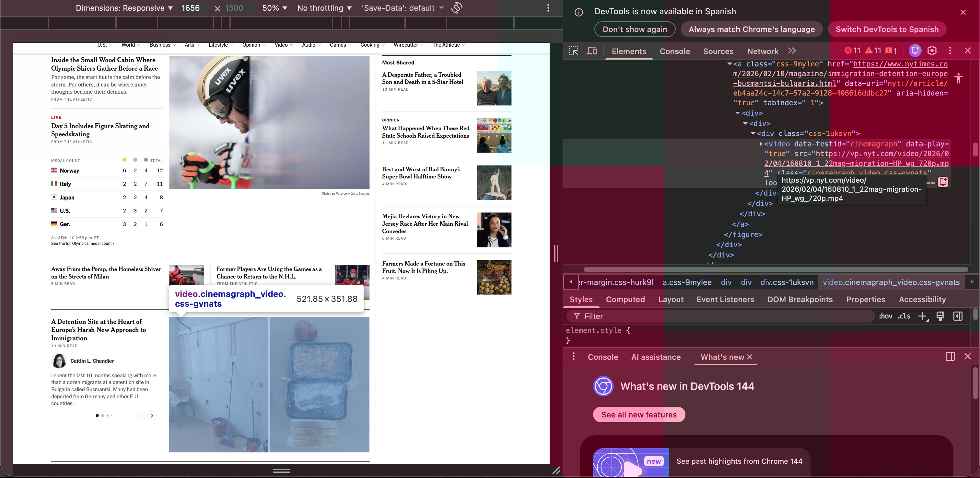The width and height of the screenshot is (980, 478).
Task: Toggle the .cls element classes panel
Action: [904, 316]
